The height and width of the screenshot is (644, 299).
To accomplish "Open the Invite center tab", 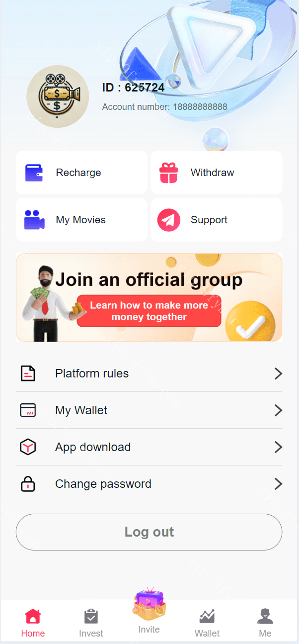I will coord(149,612).
